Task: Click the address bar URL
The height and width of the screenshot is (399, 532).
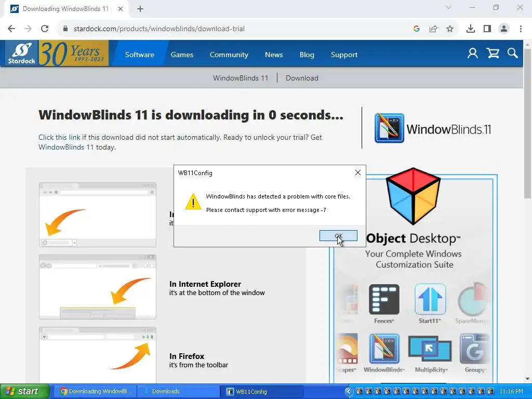Action: tap(159, 29)
